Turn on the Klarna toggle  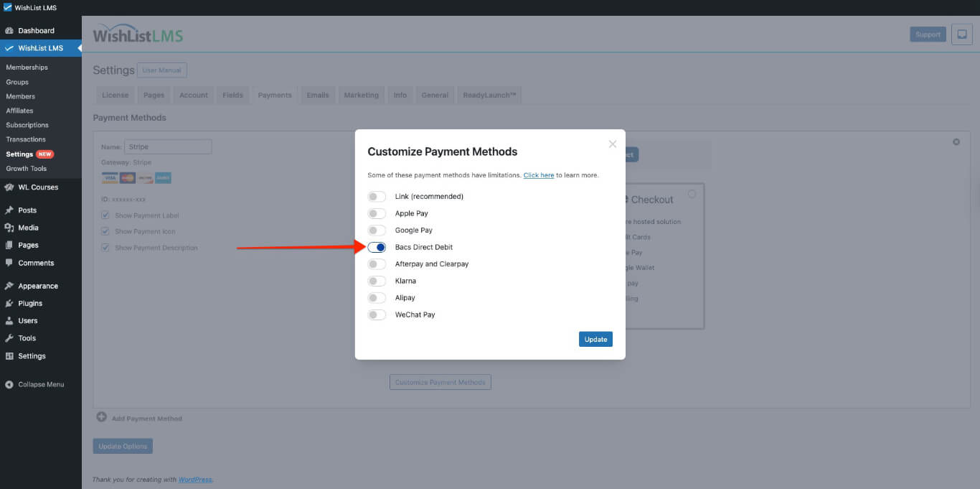[x=377, y=281]
